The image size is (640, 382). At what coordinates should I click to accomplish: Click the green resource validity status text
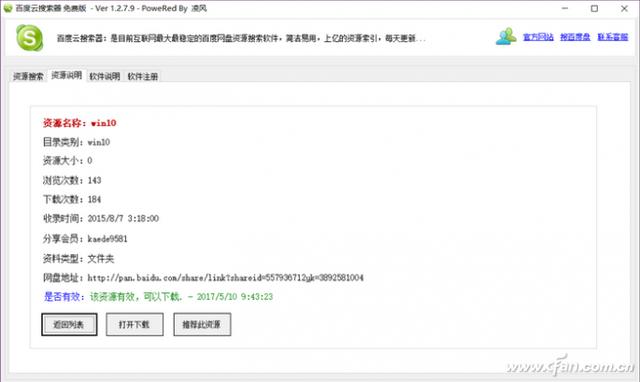[x=181, y=297]
